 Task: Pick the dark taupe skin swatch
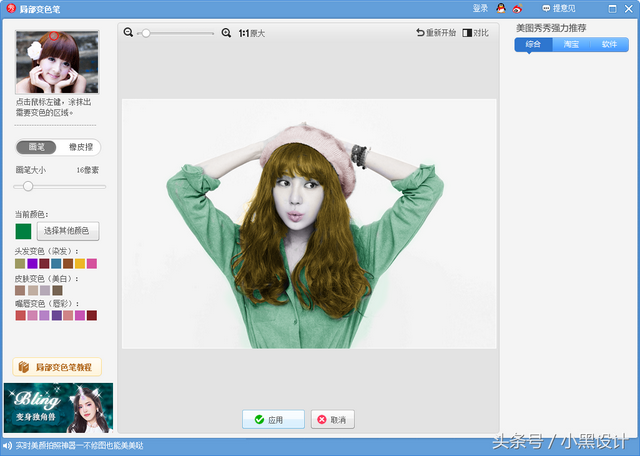click(58, 290)
